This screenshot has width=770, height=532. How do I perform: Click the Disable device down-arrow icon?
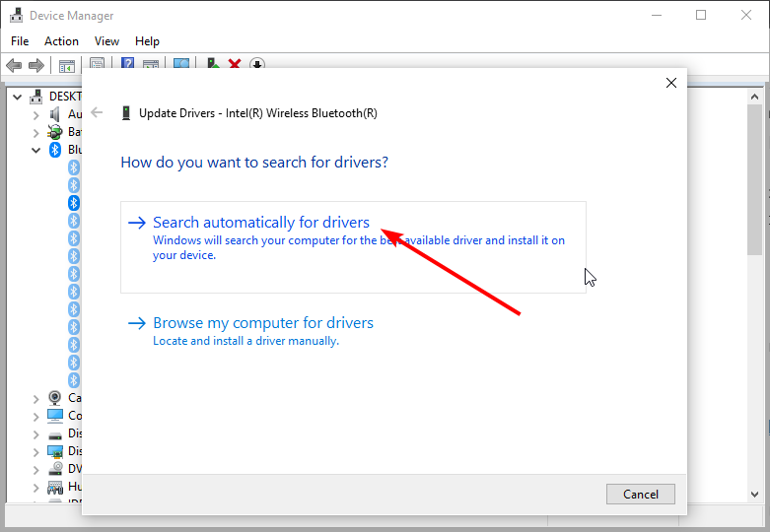pyautogui.click(x=257, y=64)
